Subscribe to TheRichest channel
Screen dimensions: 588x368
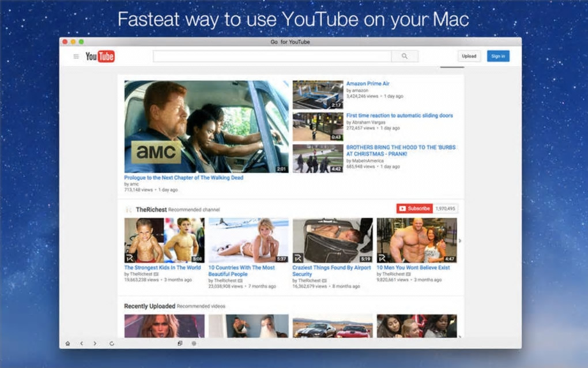tap(414, 209)
